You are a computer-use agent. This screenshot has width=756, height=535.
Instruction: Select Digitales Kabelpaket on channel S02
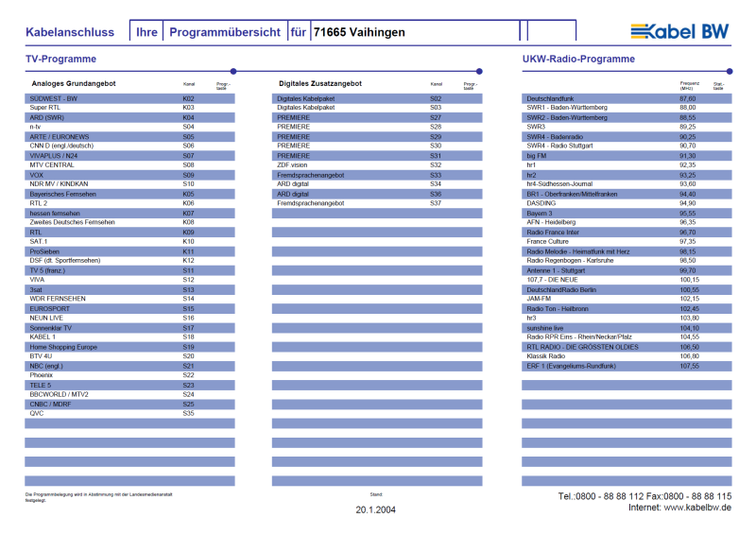click(377, 98)
